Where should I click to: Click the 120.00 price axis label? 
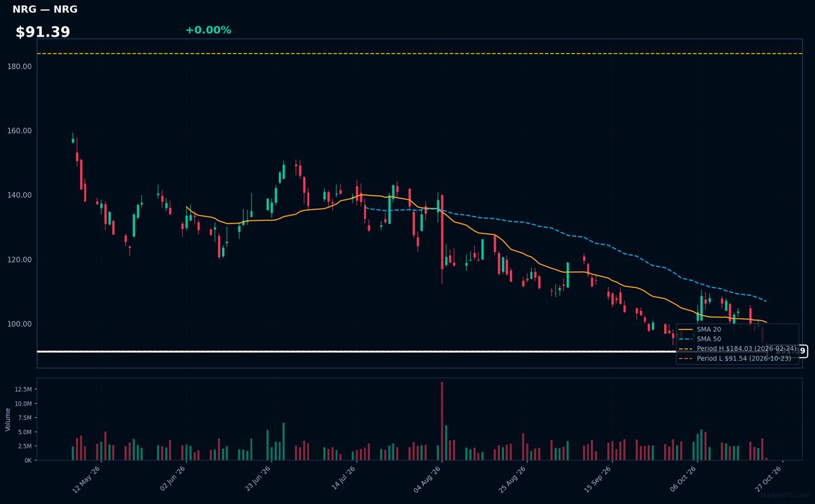pos(21,259)
